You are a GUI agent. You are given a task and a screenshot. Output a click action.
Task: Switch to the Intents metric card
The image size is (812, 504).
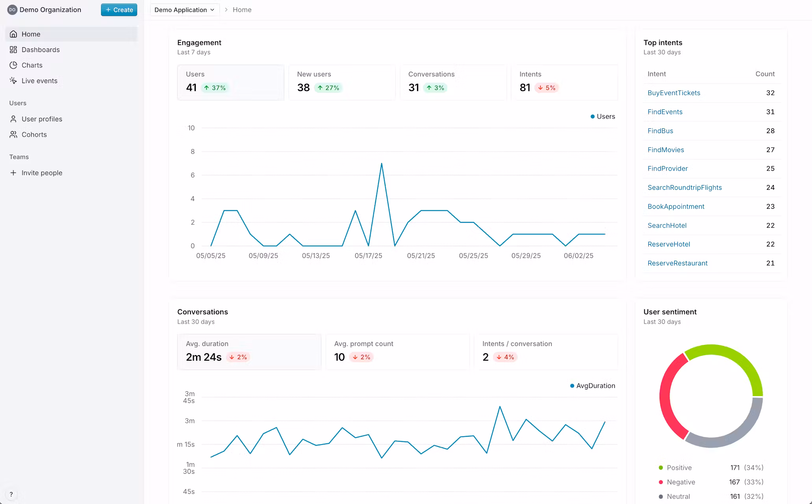point(564,82)
